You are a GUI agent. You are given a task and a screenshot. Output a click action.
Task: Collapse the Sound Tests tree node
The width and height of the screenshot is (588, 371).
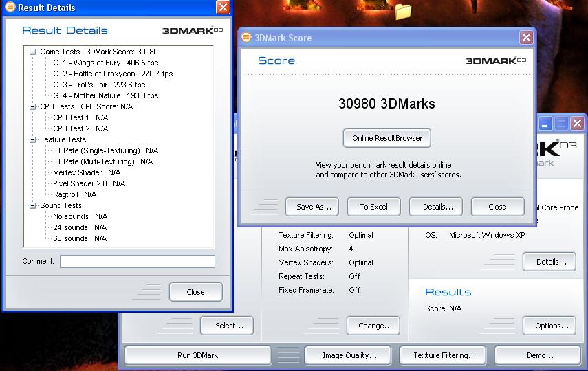click(x=32, y=205)
